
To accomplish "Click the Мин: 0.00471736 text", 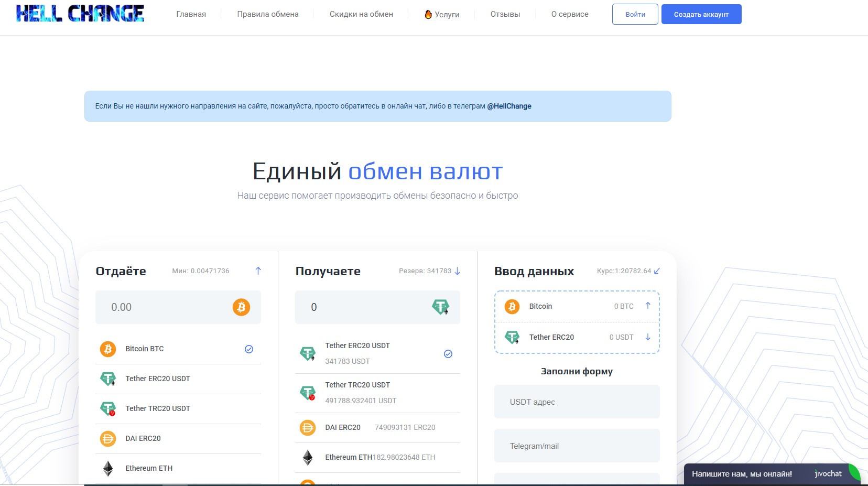I will [201, 271].
